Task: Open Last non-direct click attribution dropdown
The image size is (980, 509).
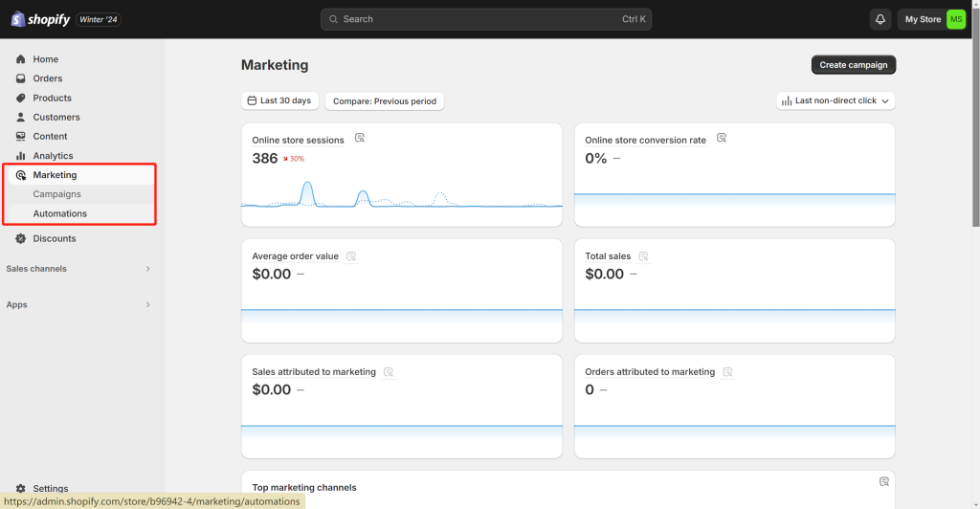Action: pyautogui.click(x=835, y=100)
